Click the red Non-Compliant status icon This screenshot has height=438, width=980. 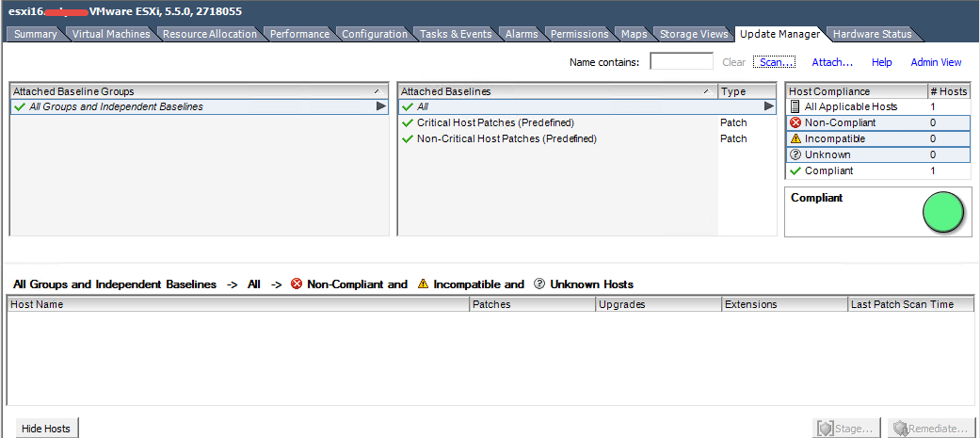pos(795,122)
